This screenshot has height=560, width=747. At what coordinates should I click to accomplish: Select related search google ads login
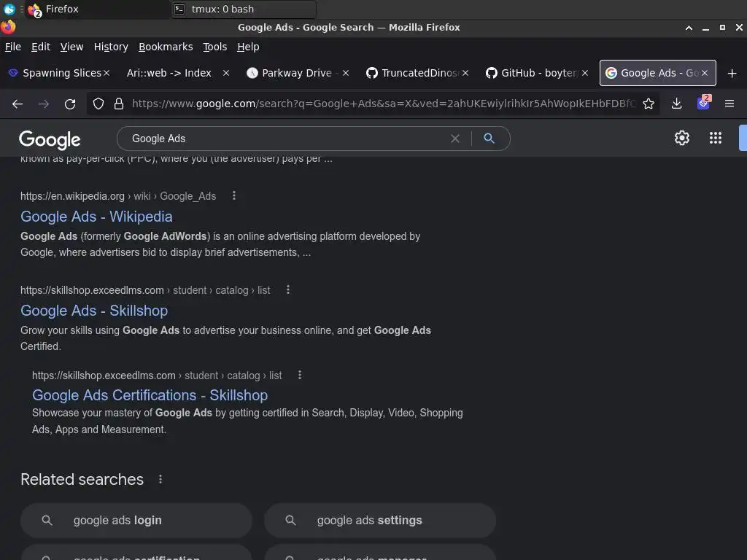136,521
